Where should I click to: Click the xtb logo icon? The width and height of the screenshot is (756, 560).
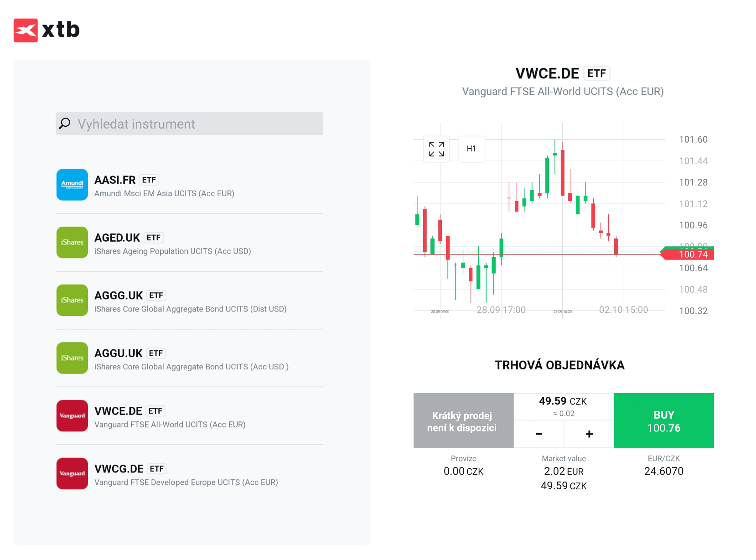pyautogui.click(x=26, y=30)
